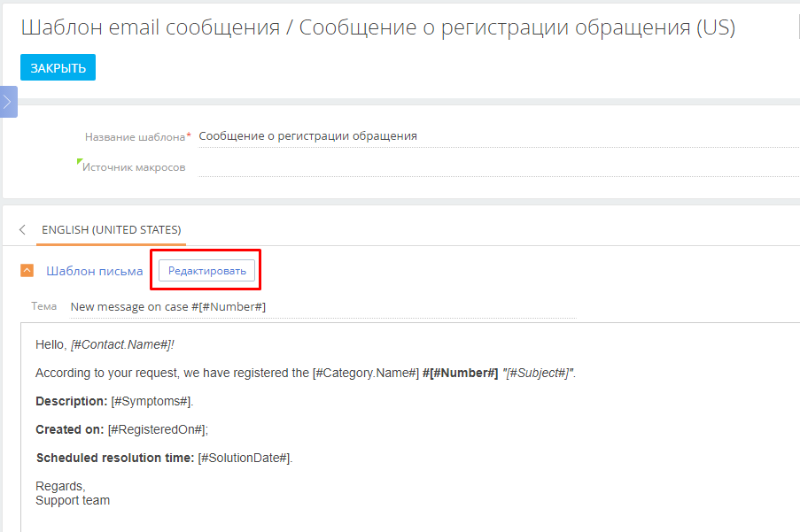Screen dimensions: 800x532
Task: Click the Источник макросов label
Action: click(134, 167)
